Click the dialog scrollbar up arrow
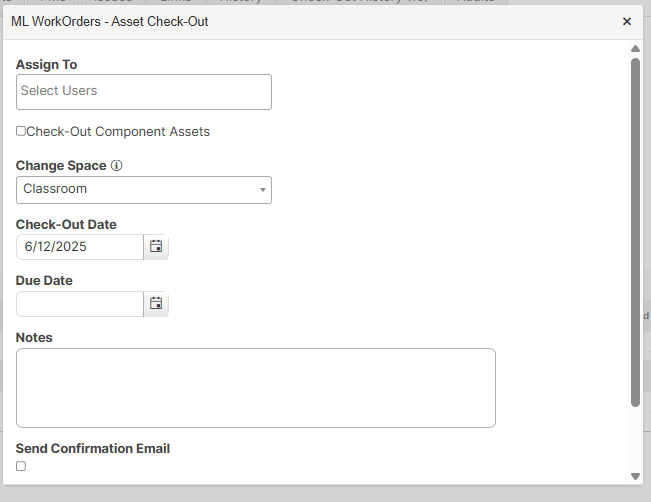 point(635,49)
